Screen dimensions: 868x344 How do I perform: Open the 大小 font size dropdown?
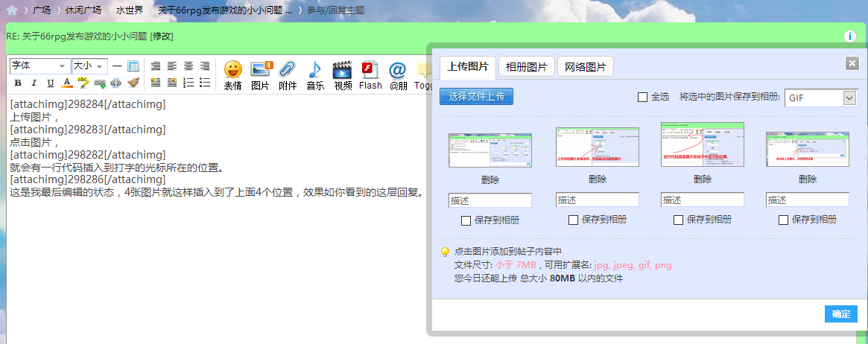tap(89, 66)
